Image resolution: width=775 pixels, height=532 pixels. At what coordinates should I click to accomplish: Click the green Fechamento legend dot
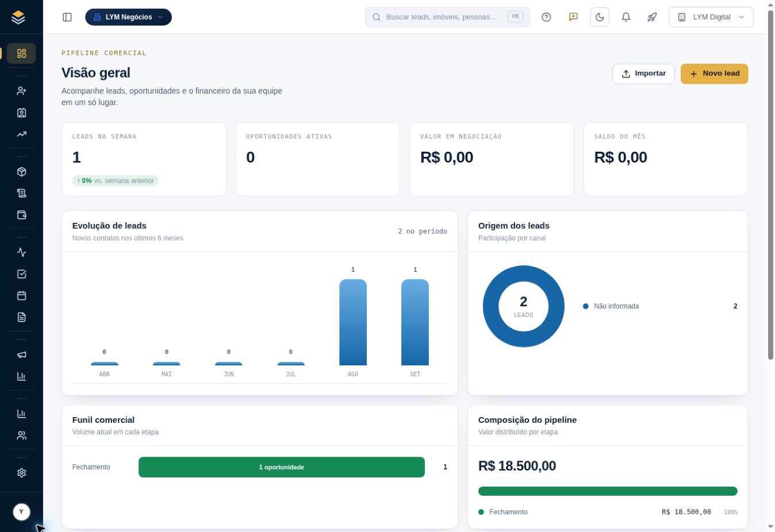tap(481, 512)
